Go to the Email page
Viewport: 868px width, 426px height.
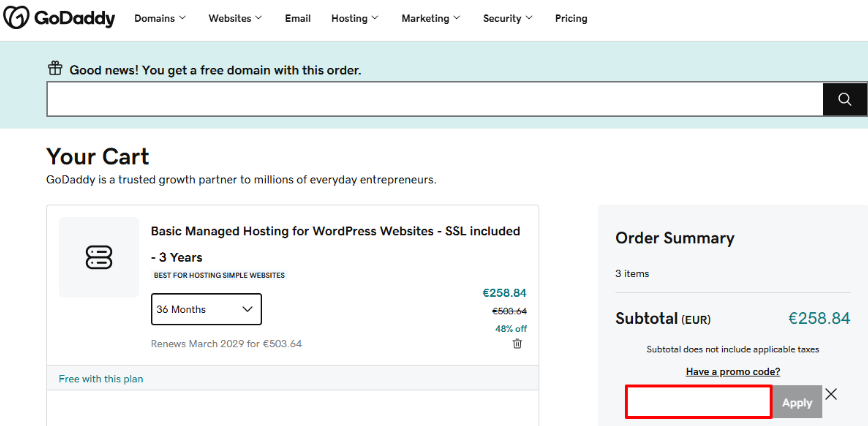(298, 18)
